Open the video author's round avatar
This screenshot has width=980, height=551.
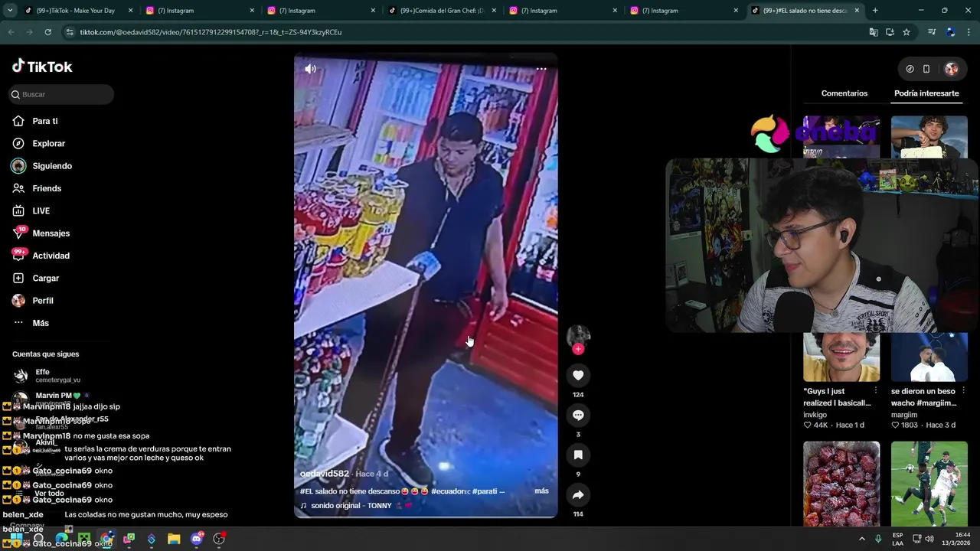(x=578, y=336)
